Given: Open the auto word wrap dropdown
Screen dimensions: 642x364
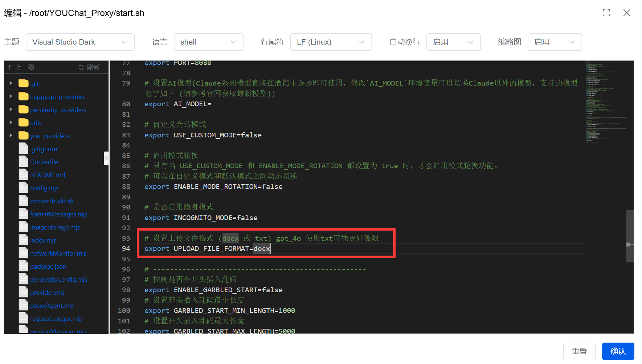Looking at the screenshot, I should (x=453, y=42).
